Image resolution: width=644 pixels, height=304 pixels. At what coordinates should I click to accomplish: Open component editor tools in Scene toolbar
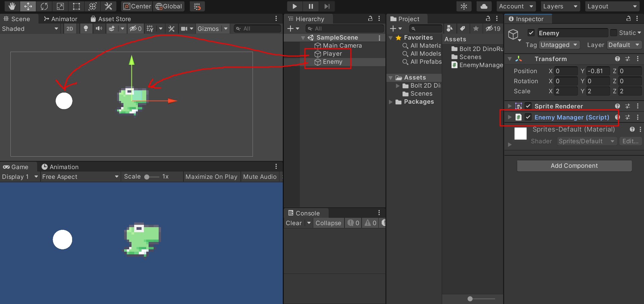[x=171, y=29]
